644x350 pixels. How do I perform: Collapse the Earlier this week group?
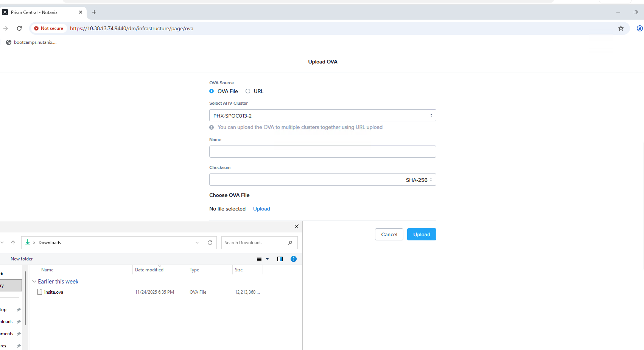tap(34, 281)
